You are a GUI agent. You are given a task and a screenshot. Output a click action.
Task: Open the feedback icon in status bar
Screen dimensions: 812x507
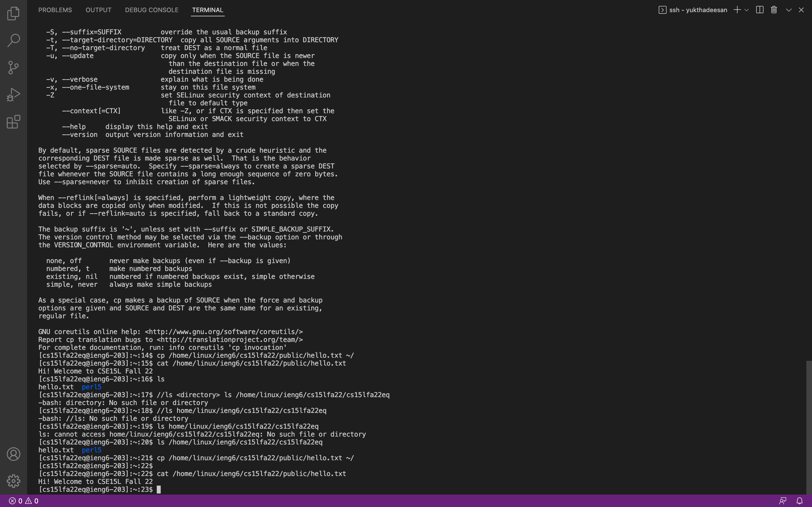tap(783, 501)
